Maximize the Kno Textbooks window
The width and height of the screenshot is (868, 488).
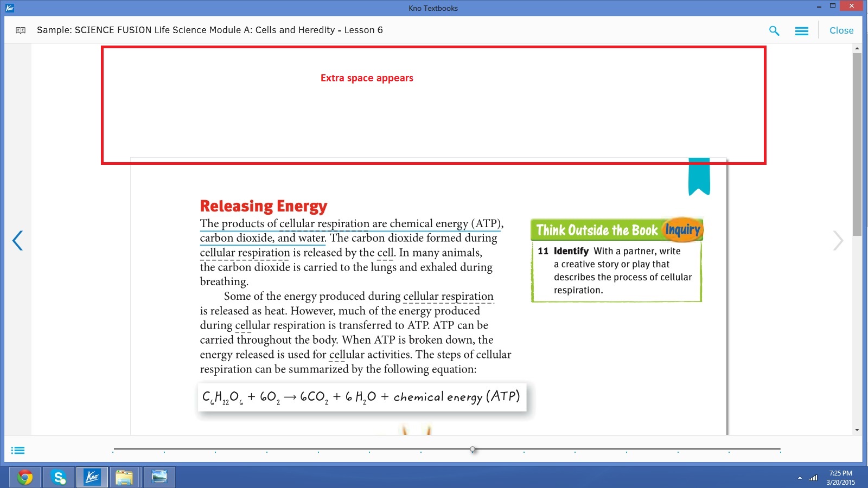[x=833, y=6]
